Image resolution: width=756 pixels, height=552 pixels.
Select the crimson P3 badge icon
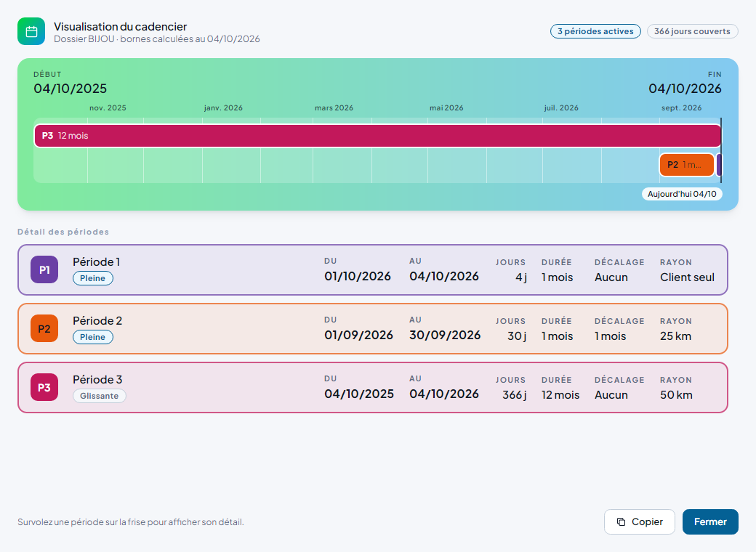tap(44, 387)
